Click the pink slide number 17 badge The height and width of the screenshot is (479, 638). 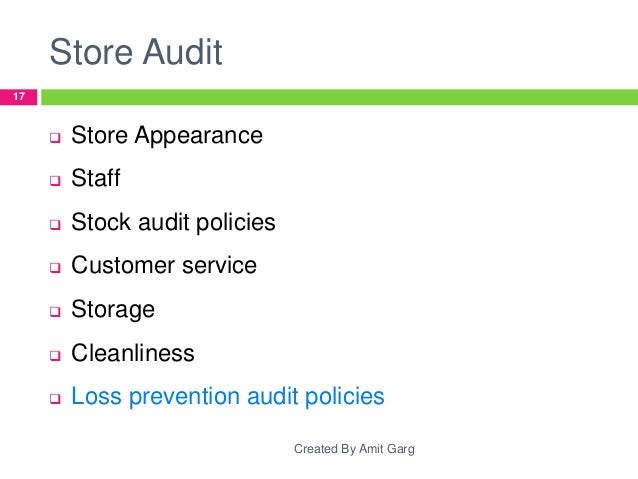point(18,97)
